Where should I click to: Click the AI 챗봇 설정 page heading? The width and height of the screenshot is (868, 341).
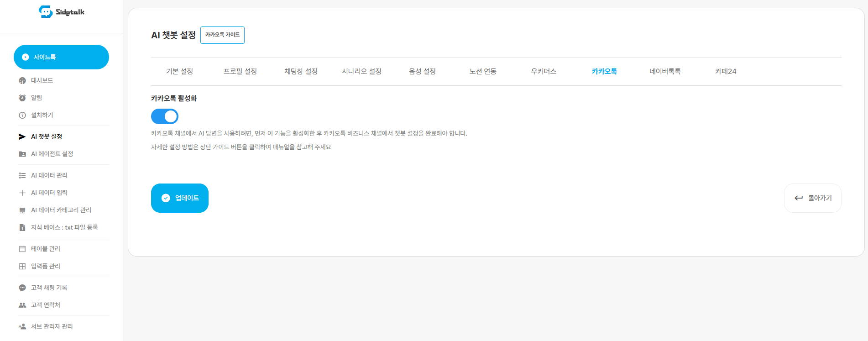[173, 35]
